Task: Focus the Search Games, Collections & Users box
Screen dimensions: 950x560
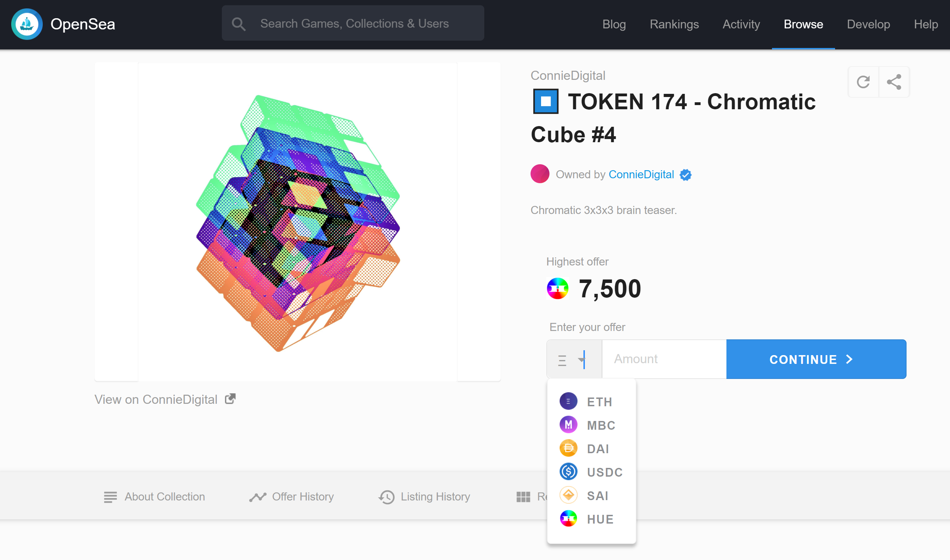Action: tap(353, 23)
